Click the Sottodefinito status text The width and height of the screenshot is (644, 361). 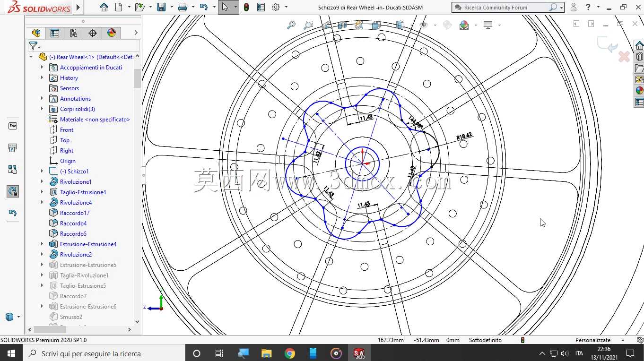[485, 340]
